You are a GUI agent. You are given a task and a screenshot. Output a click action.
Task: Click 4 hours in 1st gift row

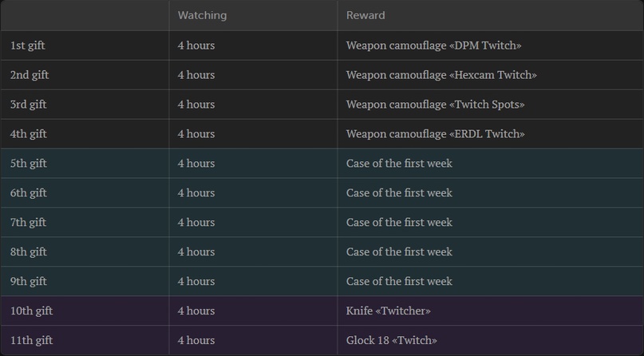pos(196,45)
